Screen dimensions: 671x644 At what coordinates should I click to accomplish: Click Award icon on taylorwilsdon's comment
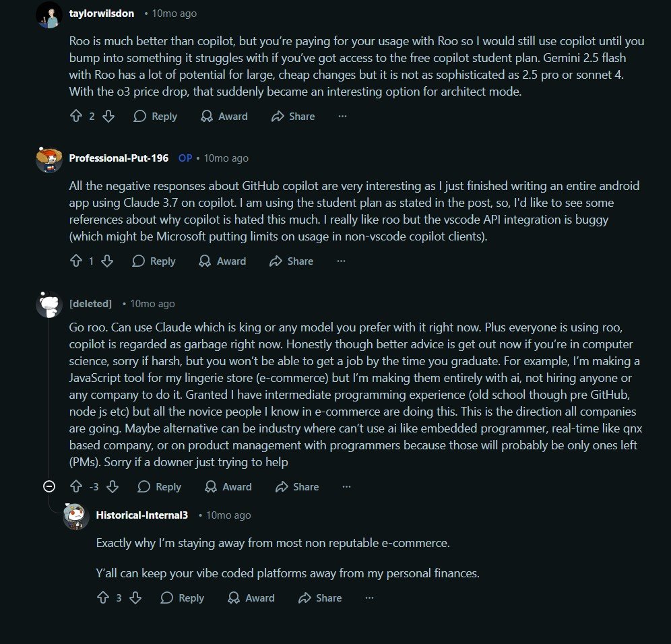207,117
